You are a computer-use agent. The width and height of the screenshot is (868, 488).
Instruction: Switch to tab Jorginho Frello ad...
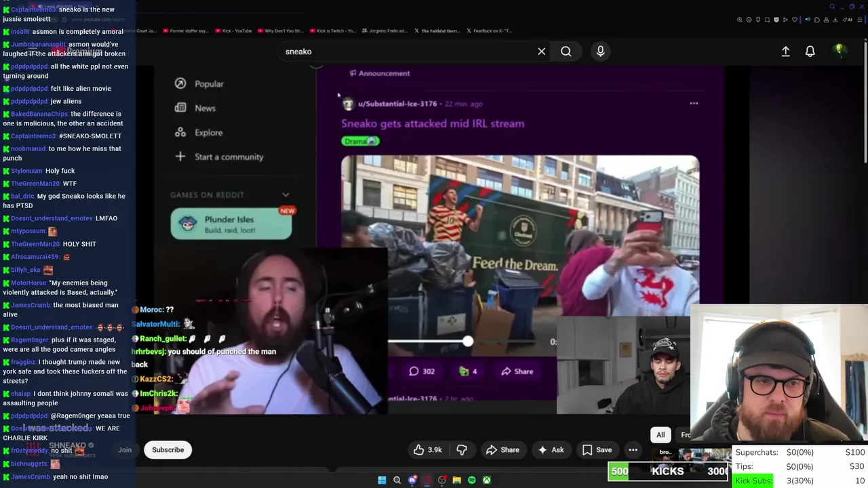pos(384,30)
